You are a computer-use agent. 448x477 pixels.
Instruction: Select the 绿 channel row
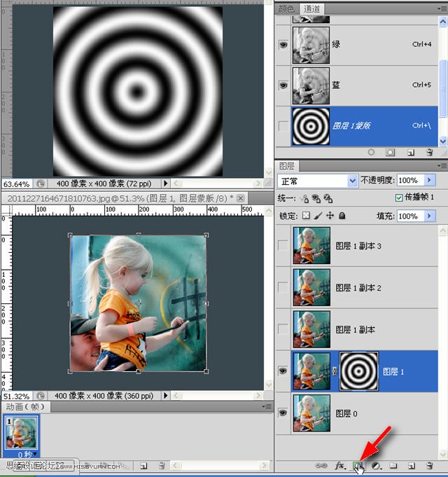(357, 45)
